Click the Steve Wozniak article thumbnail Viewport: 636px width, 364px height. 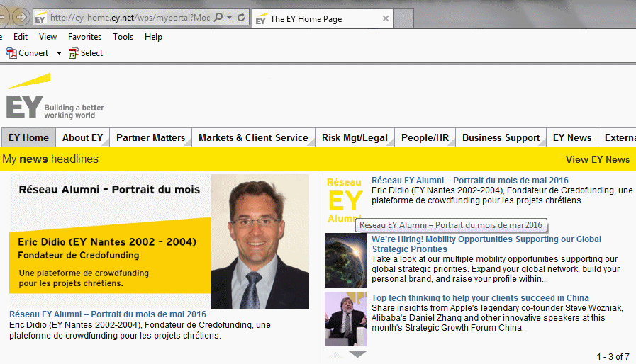[x=345, y=319]
